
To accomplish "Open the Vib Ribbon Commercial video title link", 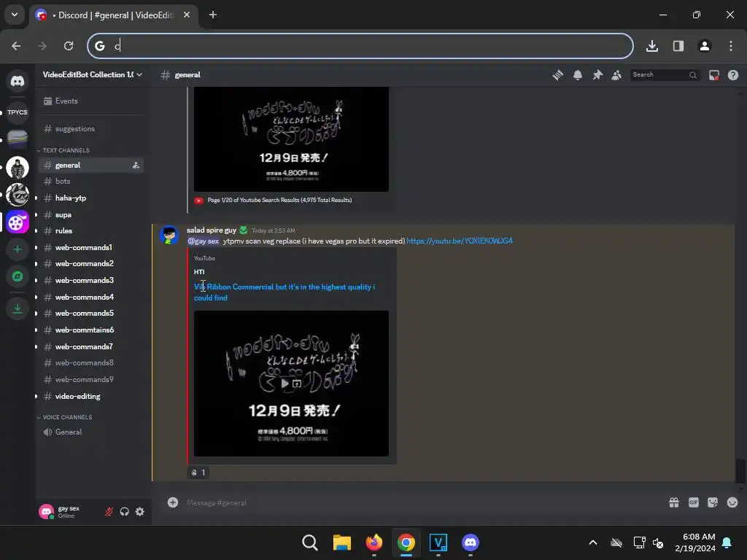I will tap(285, 292).
